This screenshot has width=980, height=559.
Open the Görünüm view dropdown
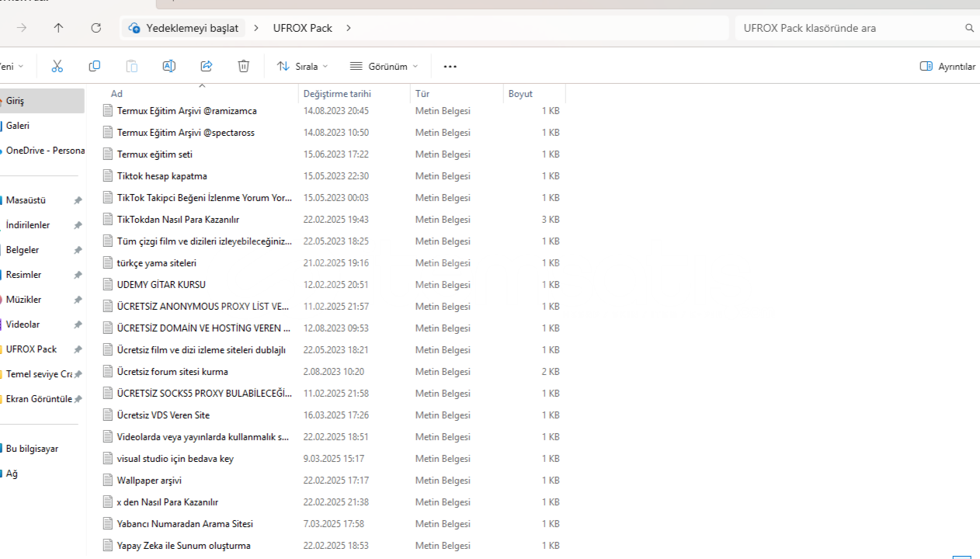click(x=384, y=67)
